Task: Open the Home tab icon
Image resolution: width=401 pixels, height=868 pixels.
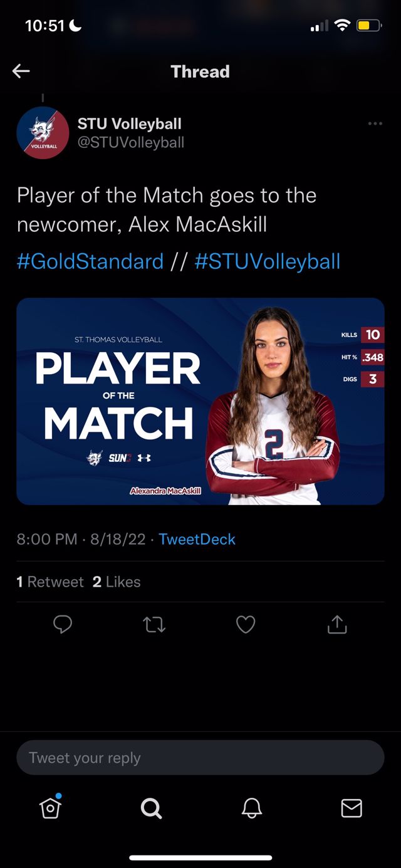Action: 50,808
